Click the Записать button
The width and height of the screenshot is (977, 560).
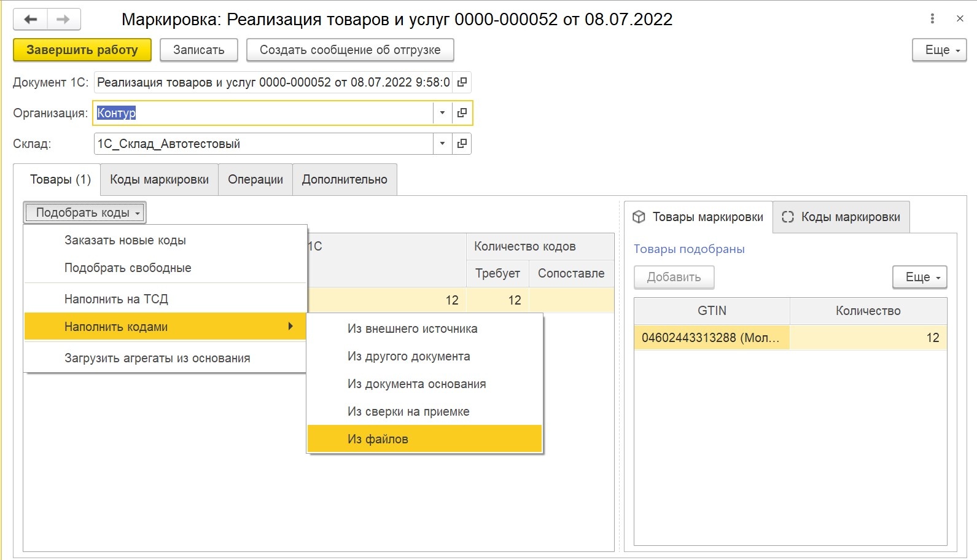coord(199,50)
